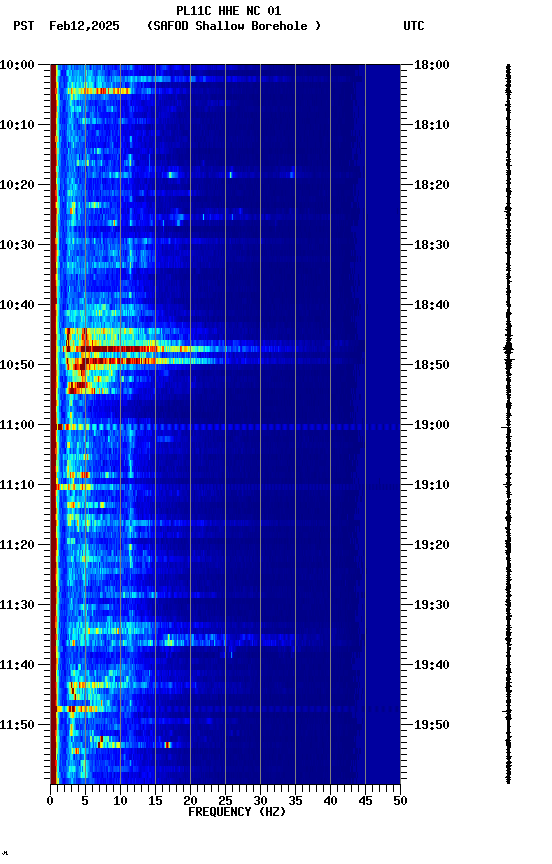552x864 pixels.
Task: Click the 19:00 UTC time label
Action: tap(432, 425)
